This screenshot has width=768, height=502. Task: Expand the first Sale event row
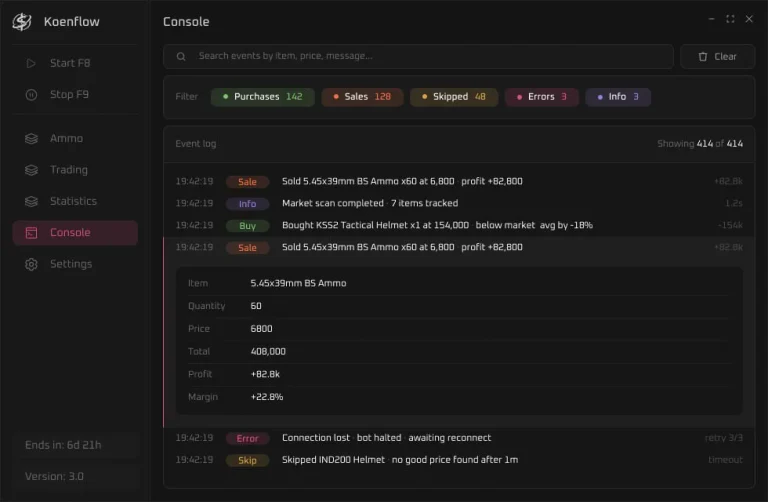tap(459, 181)
